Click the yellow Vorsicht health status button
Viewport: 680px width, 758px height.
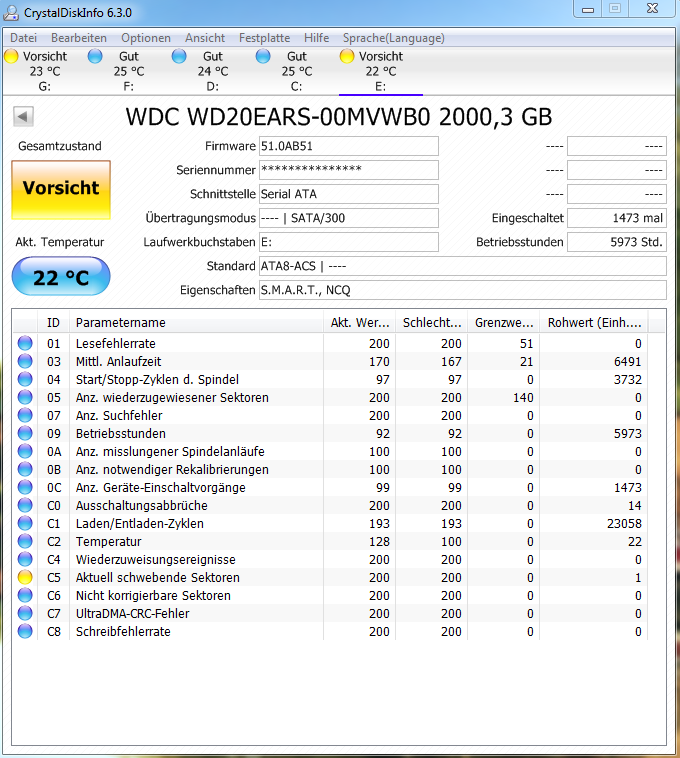point(61,190)
